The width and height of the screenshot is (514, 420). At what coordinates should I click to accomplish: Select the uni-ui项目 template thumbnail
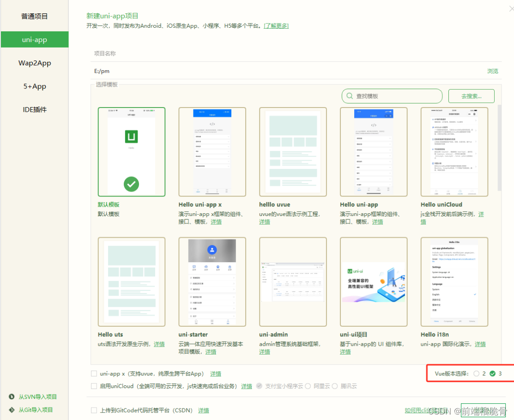[x=373, y=281]
